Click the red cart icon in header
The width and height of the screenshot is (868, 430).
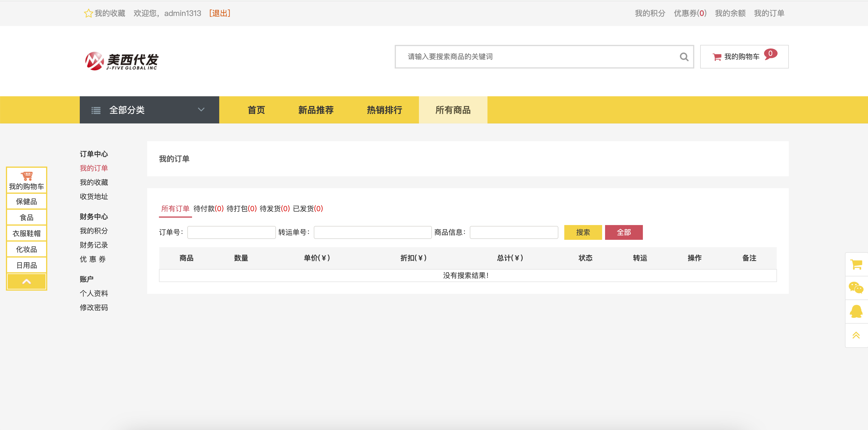pyautogui.click(x=717, y=57)
